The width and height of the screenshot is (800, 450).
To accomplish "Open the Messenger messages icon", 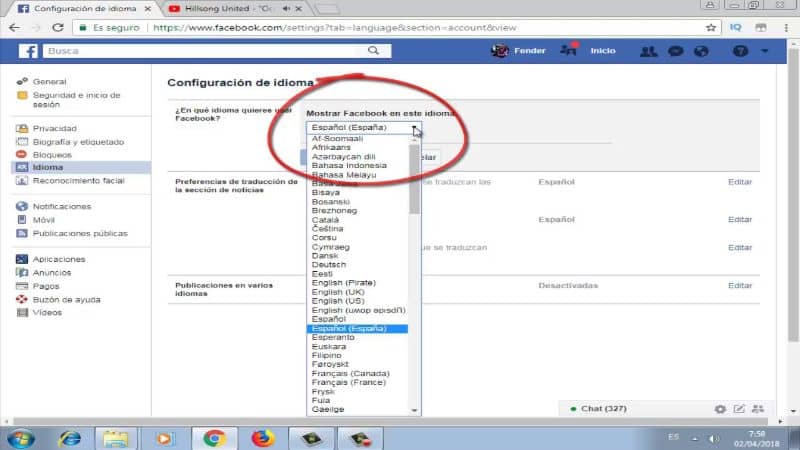I will pyautogui.click(x=676, y=51).
